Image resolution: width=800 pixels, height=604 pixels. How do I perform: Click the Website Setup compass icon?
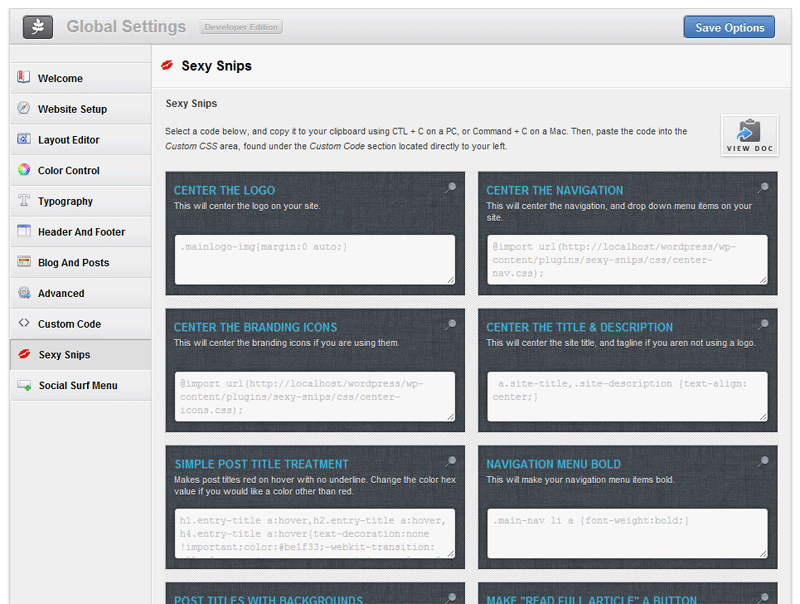tap(23, 108)
